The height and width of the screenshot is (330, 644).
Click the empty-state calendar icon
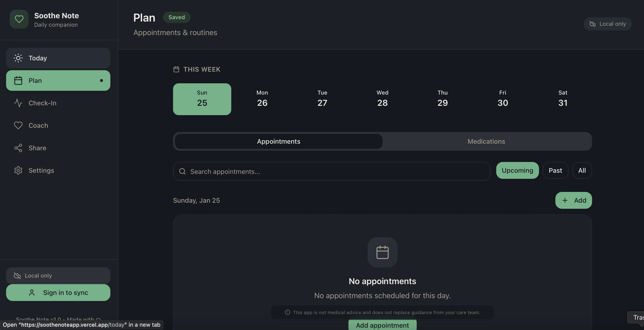(x=382, y=252)
